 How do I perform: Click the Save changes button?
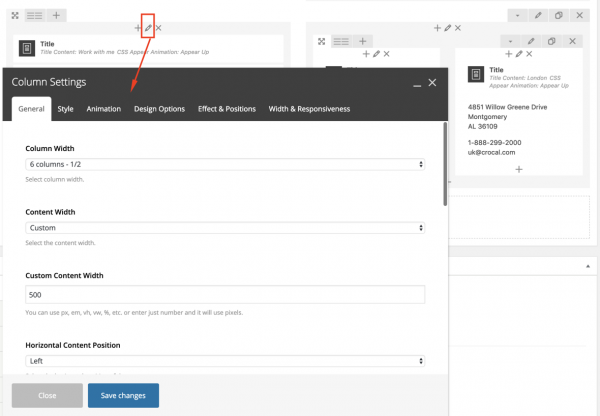123,396
